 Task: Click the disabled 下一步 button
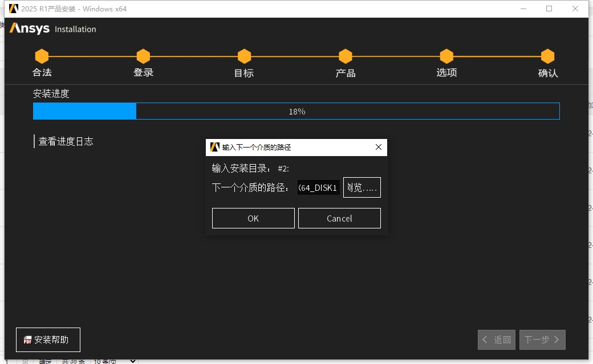point(542,340)
